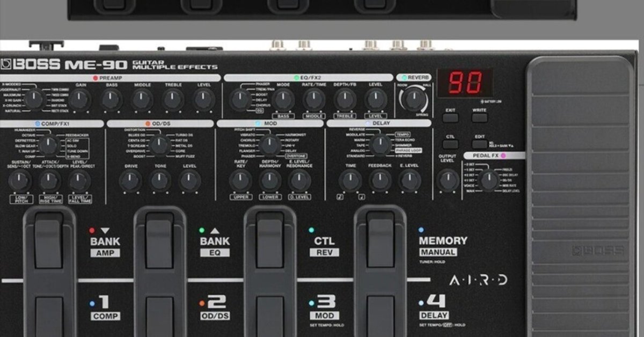The image size is (644, 337).
Task: Tap the A·I·R·D logo text
Action: click(x=478, y=280)
